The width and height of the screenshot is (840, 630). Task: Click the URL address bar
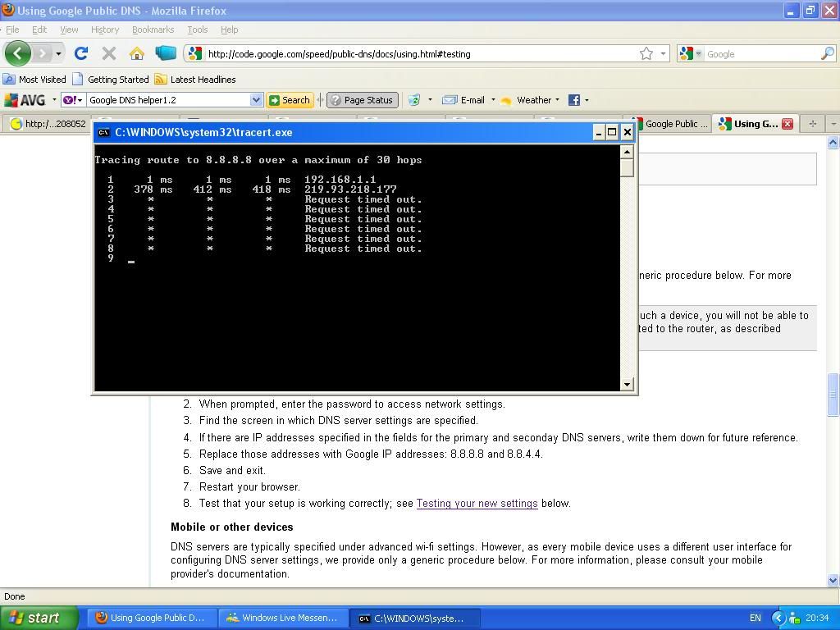click(418, 53)
